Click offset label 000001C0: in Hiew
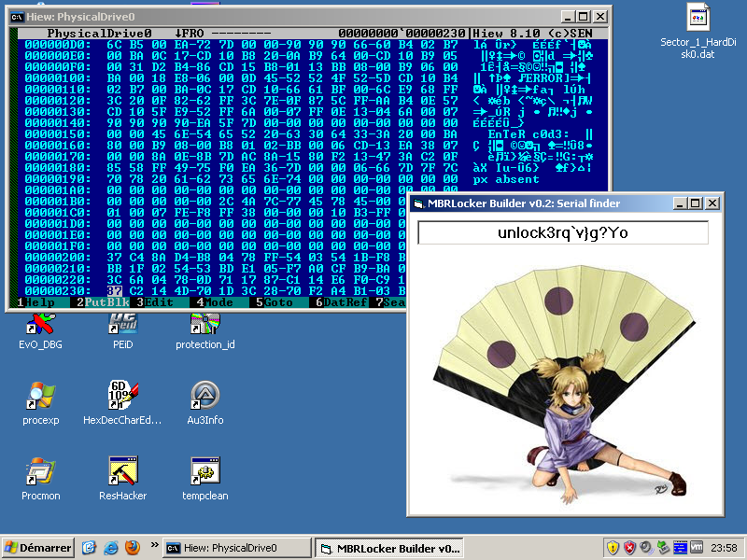Screen dimensions: 747x560 (58, 213)
